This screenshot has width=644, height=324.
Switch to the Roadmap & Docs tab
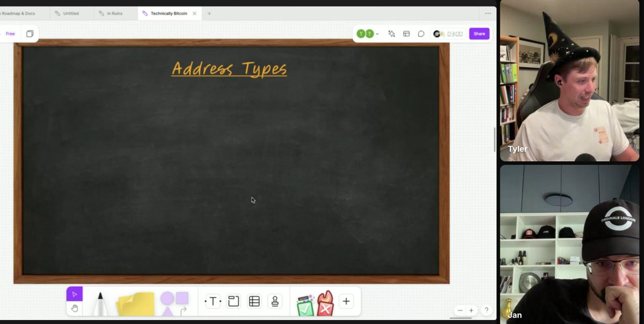pyautogui.click(x=17, y=13)
